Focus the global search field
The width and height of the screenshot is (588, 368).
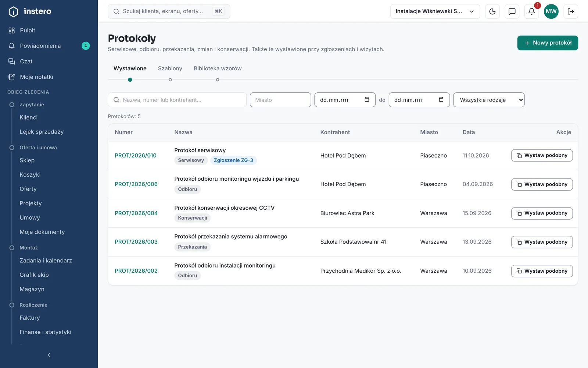(169, 11)
